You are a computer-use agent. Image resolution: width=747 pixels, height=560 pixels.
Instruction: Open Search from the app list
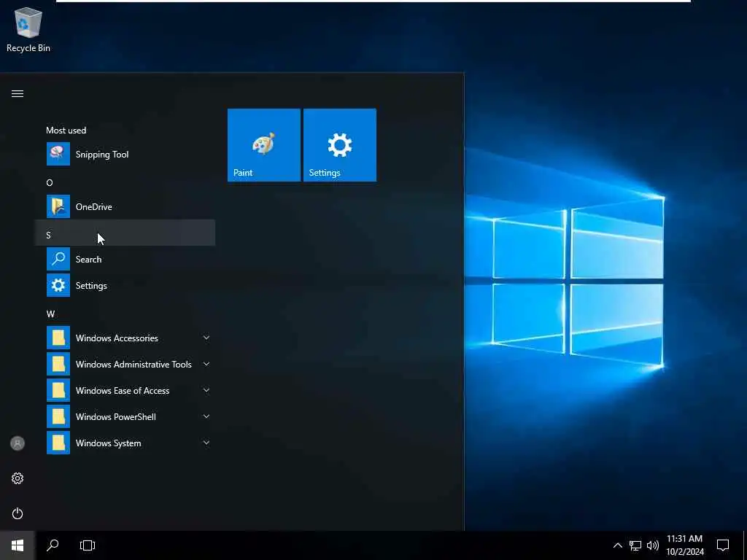click(125, 259)
